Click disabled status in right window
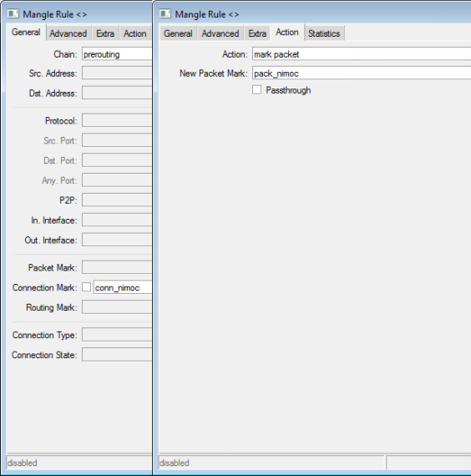471x476 pixels. click(x=175, y=463)
